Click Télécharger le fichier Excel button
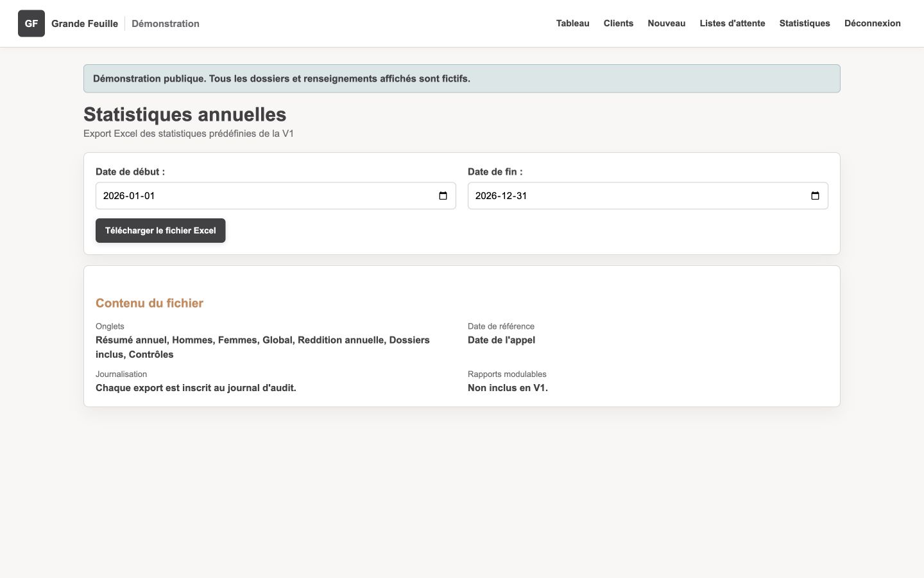The image size is (924, 578). tap(160, 231)
